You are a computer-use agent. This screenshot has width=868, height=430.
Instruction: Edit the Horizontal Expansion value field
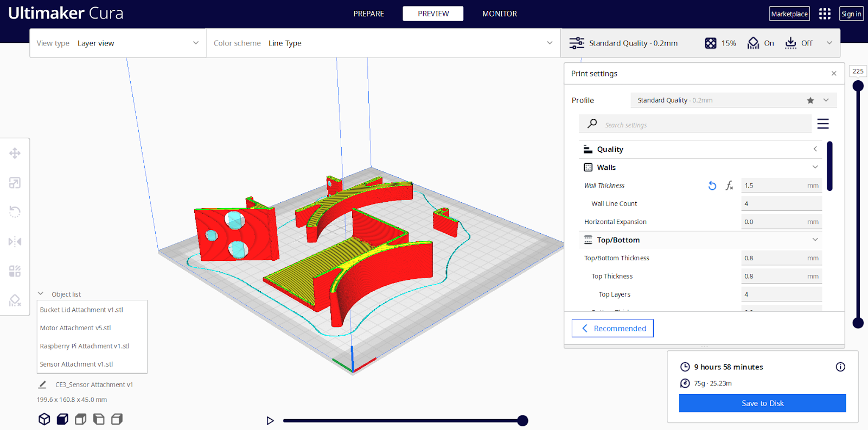pos(781,222)
